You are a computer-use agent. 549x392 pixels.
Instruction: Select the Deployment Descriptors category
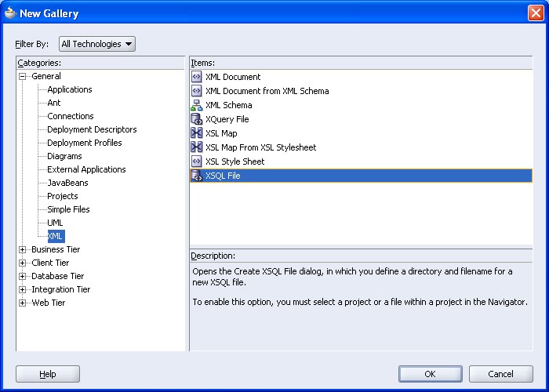tap(92, 129)
